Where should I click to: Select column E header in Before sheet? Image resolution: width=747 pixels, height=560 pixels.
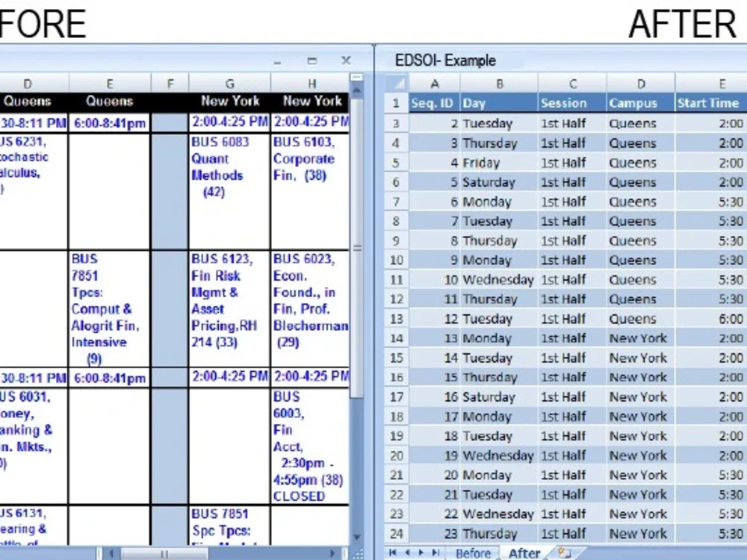tap(110, 84)
